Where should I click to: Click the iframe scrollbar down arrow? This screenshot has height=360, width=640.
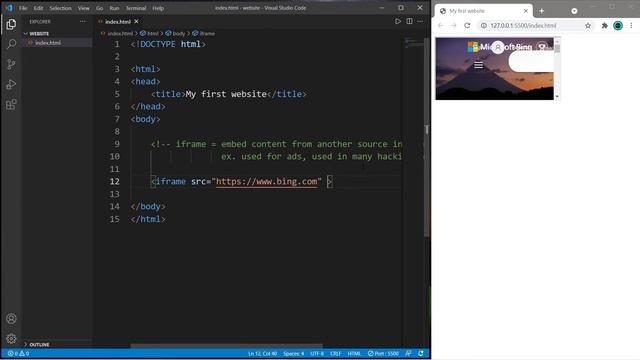click(x=557, y=97)
